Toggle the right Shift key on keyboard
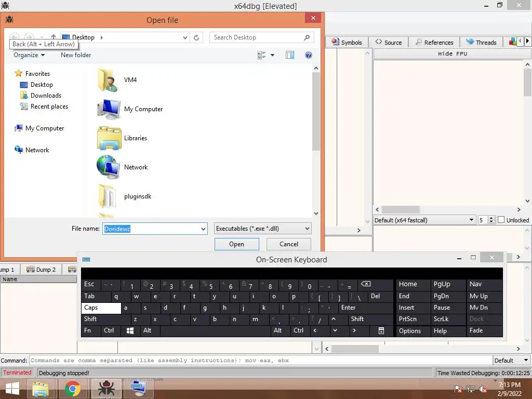532x399 pixels. [x=370, y=320]
